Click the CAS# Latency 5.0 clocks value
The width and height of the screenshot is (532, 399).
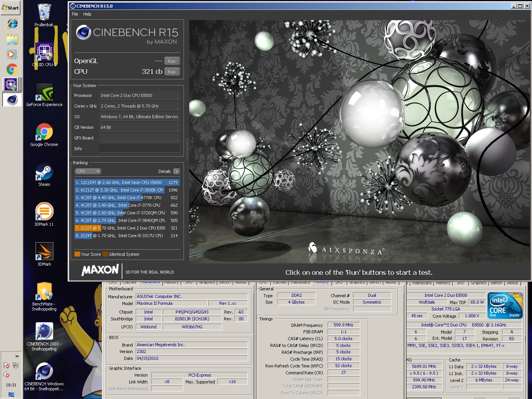click(343, 339)
